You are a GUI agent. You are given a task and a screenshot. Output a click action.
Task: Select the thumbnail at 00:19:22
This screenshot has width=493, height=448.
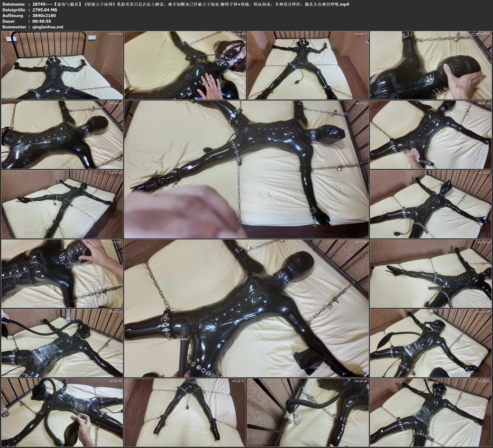[x=431, y=204]
